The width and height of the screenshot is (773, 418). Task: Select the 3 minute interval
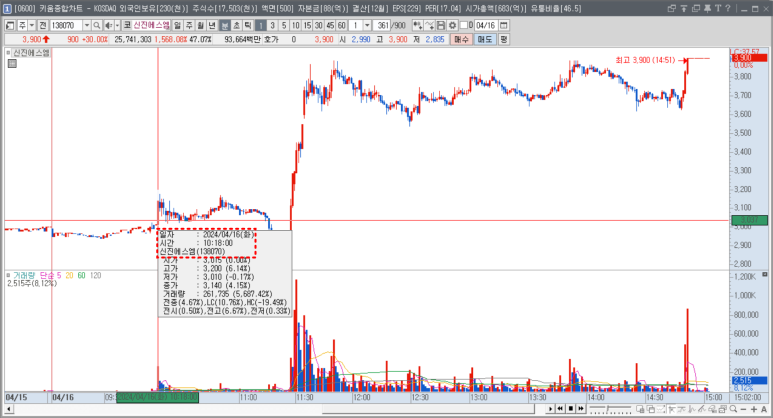[272, 26]
